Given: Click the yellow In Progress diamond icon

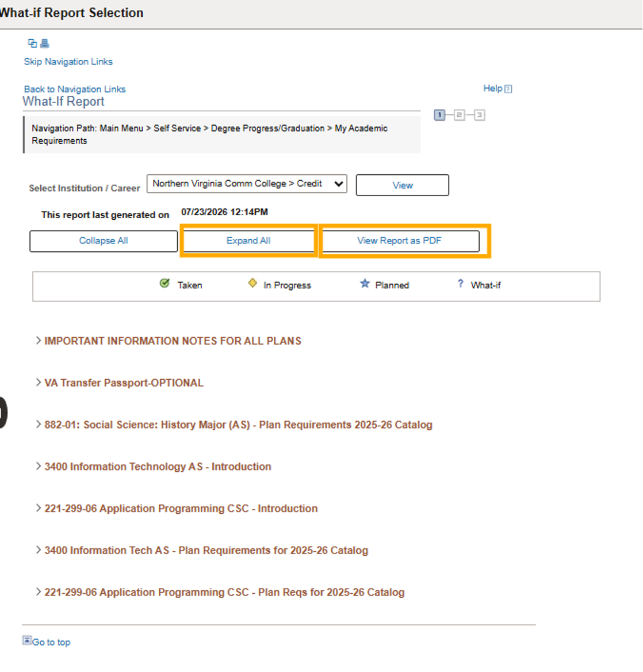Looking at the screenshot, I should pos(252,283).
